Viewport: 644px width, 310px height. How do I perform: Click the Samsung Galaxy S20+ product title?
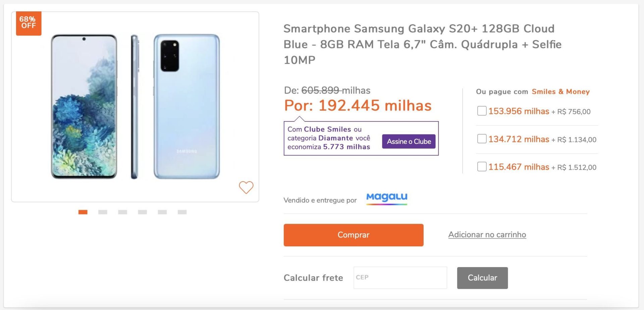point(422,44)
